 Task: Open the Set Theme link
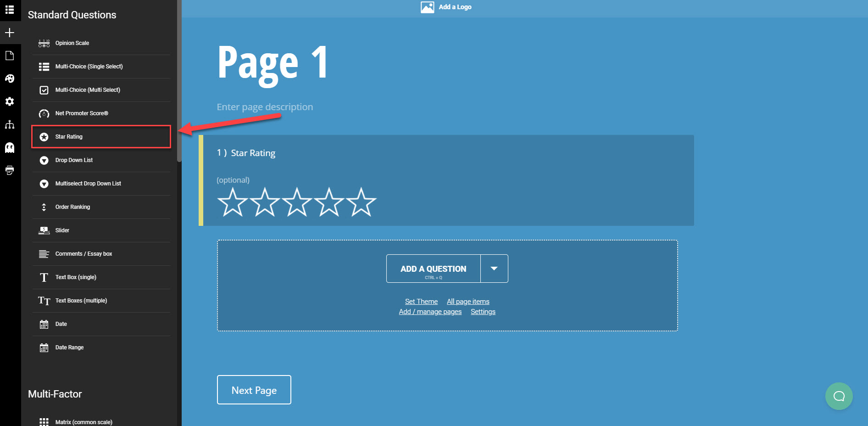point(421,301)
